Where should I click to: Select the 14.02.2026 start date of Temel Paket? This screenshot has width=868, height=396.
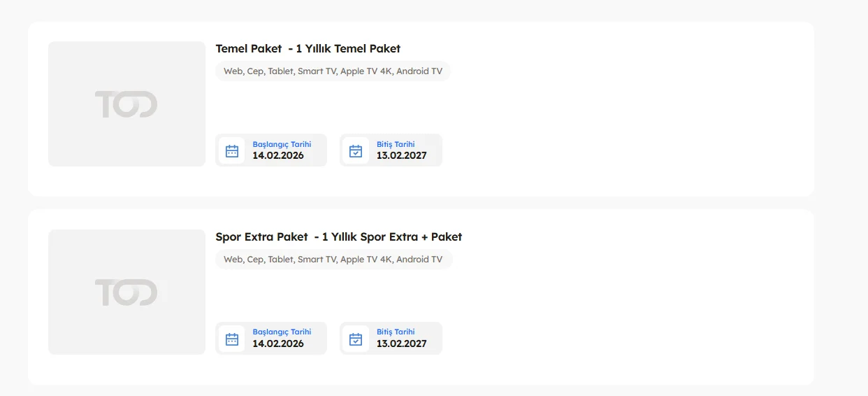coord(278,155)
